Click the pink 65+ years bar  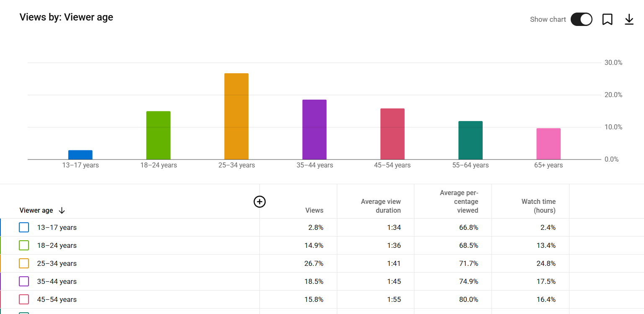pyautogui.click(x=548, y=144)
